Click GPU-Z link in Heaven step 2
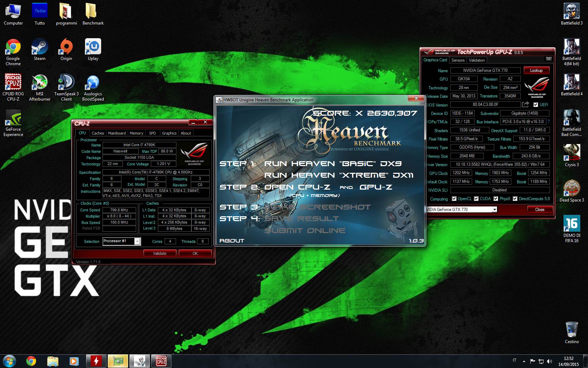Screen dimensions: 588x368 pos(376,187)
